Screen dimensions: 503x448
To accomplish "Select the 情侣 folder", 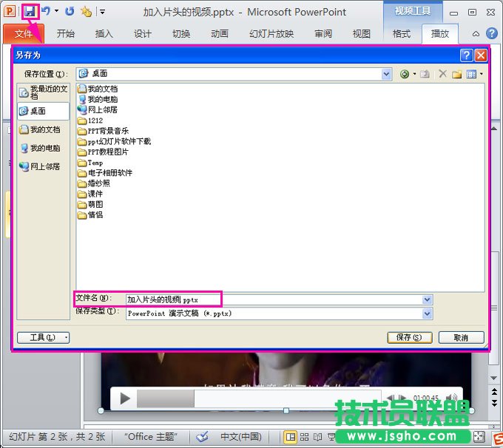I will [90, 215].
